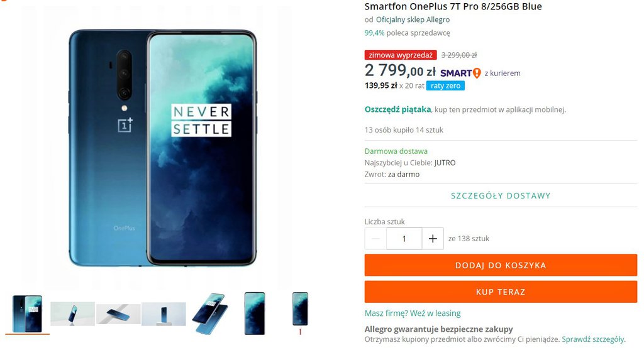Expand SZCZEGÓŁY DOSTAWY delivery details

501,195
